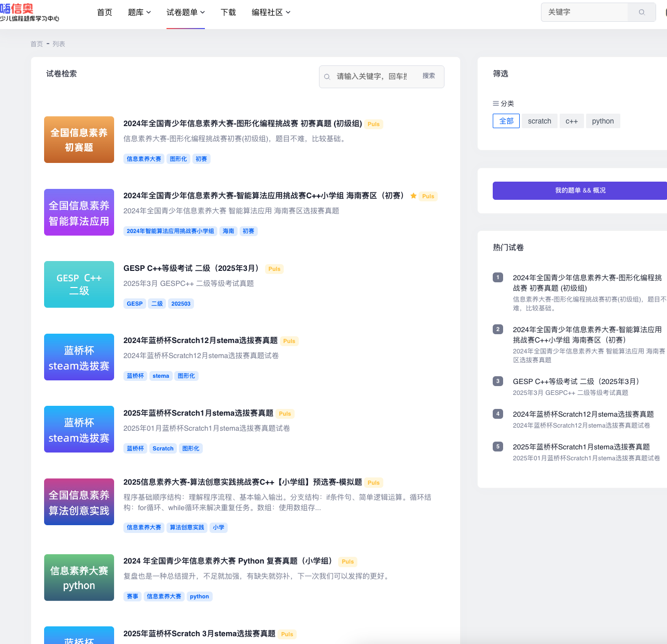This screenshot has width=667, height=644.
Task: Open 全国信息素养 算法创意实践 thumbnail
Action: coord(79,502)
